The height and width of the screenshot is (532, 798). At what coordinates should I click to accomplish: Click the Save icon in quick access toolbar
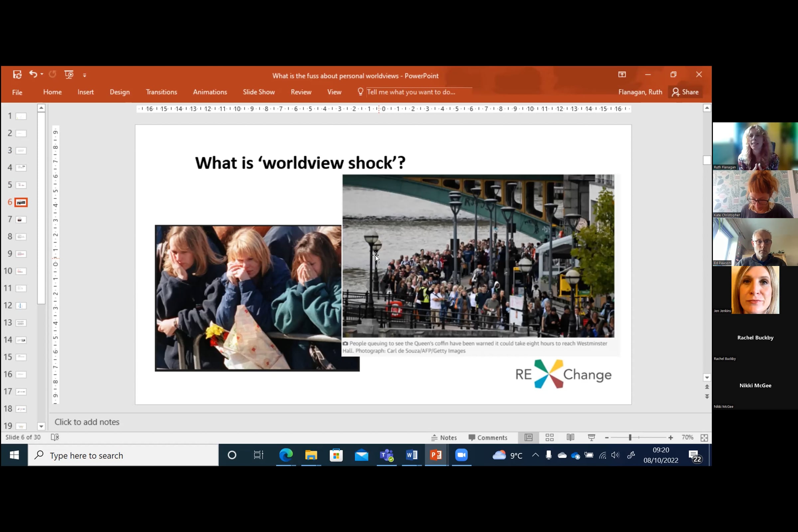tap(17, 74)
